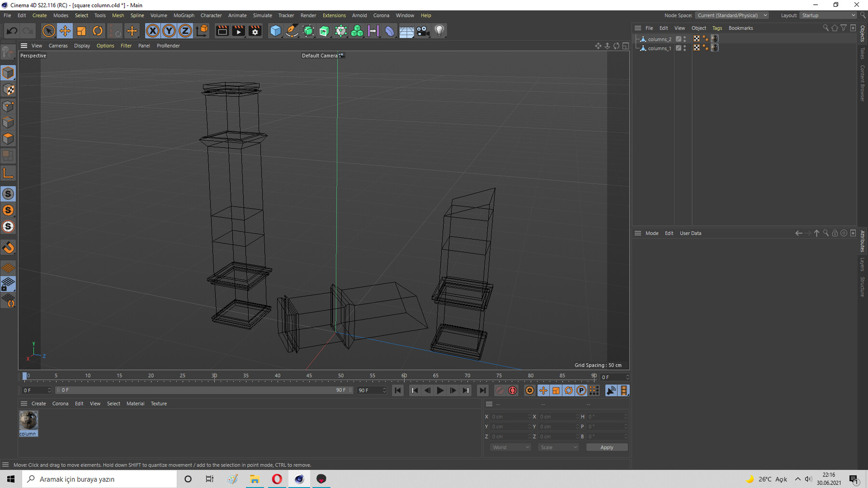Viewport: 868px width, 488px height.
Task: Toggle sound playback during animation
Action: click(610, 390)
